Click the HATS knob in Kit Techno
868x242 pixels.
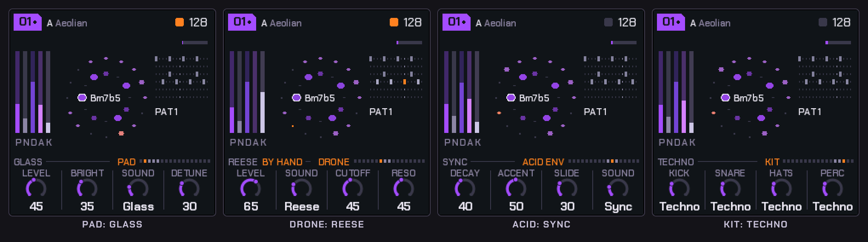[x=782, y=188]
